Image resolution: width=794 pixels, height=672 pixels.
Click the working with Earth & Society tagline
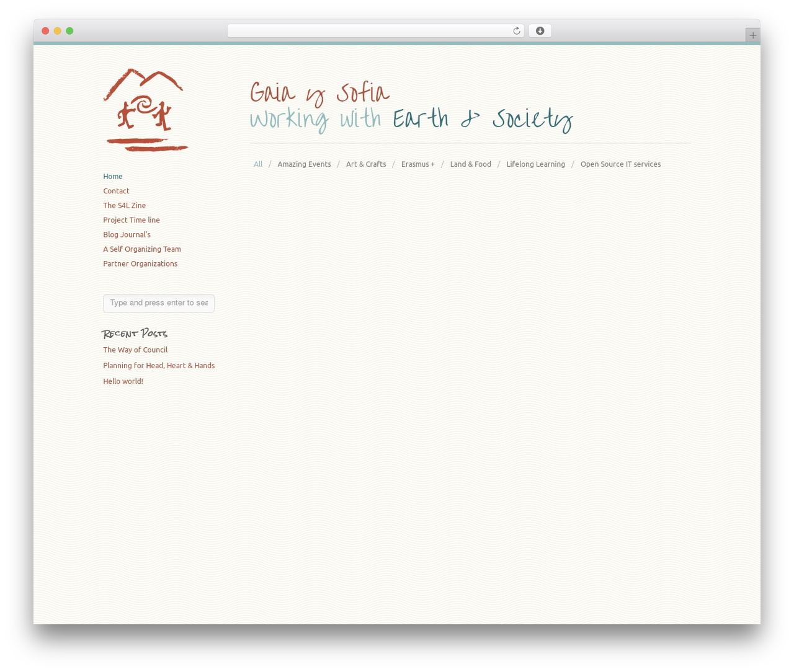click(411, 119)
